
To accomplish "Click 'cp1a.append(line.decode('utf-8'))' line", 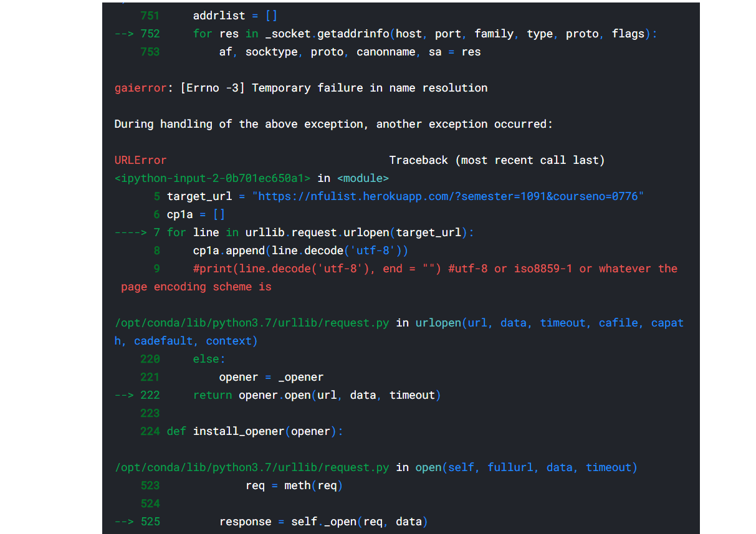I will tap(300, 250).
